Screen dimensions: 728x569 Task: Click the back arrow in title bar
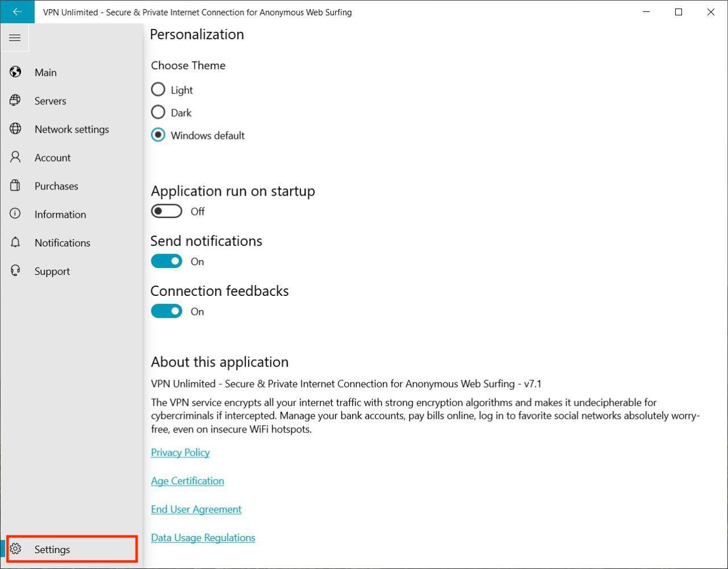17,12
